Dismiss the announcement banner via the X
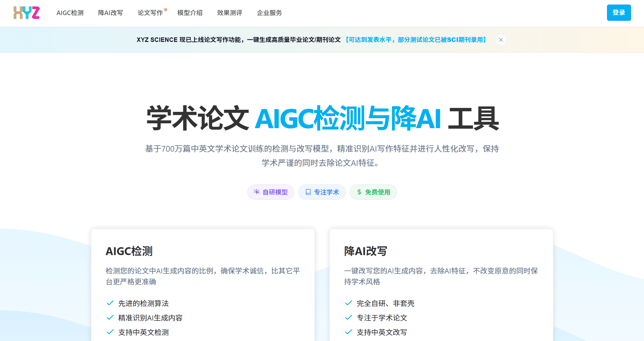This screenshot has width=644, height=341. (x=501, y=39)
